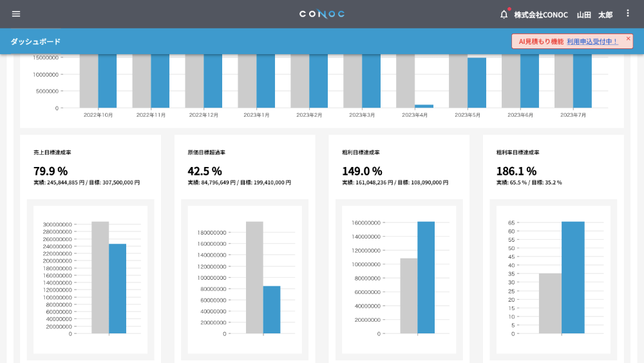Open the hamburger navigation menu
The height and width of the screenshot is (363, 644).
click(x=16, y=14)
